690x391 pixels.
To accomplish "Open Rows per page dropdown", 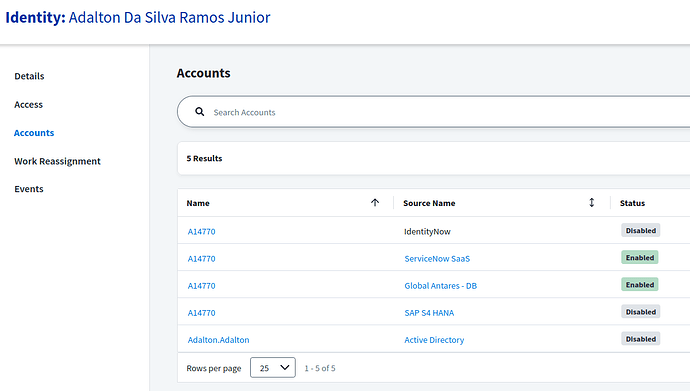I will tap(273, 368).
